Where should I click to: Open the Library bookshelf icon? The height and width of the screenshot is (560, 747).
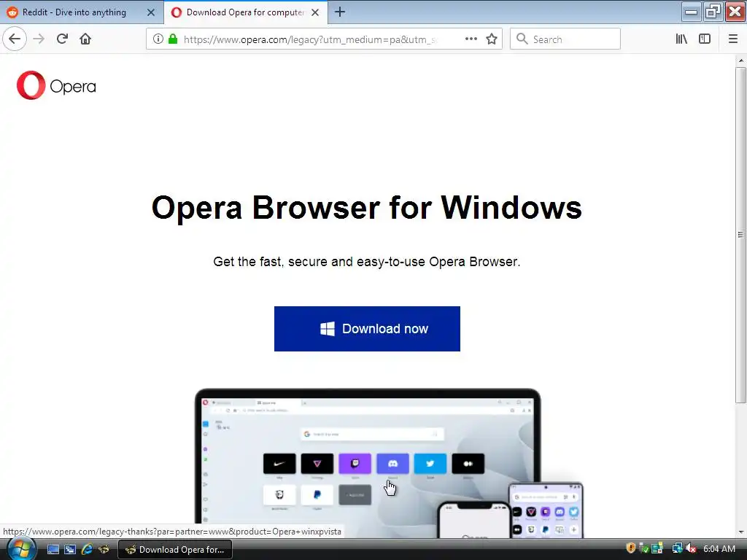681,39
